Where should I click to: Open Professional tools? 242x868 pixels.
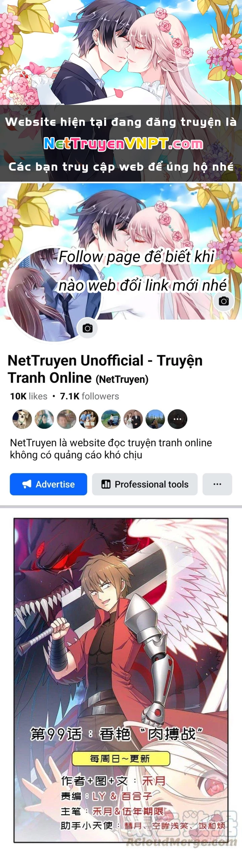tap(145, 484)
